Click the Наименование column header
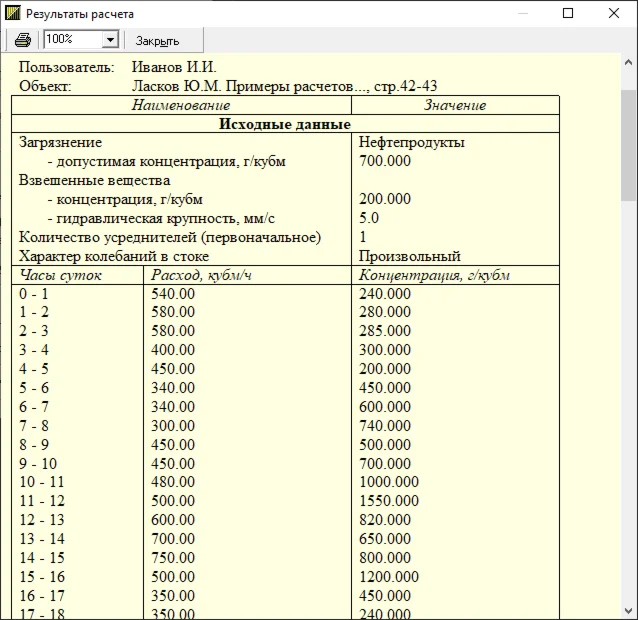The width and height of the screenshot is (638, 620). (x=181, y=105)
